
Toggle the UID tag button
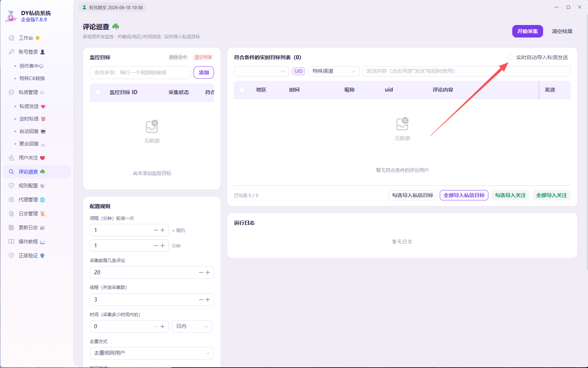[299, 71]
